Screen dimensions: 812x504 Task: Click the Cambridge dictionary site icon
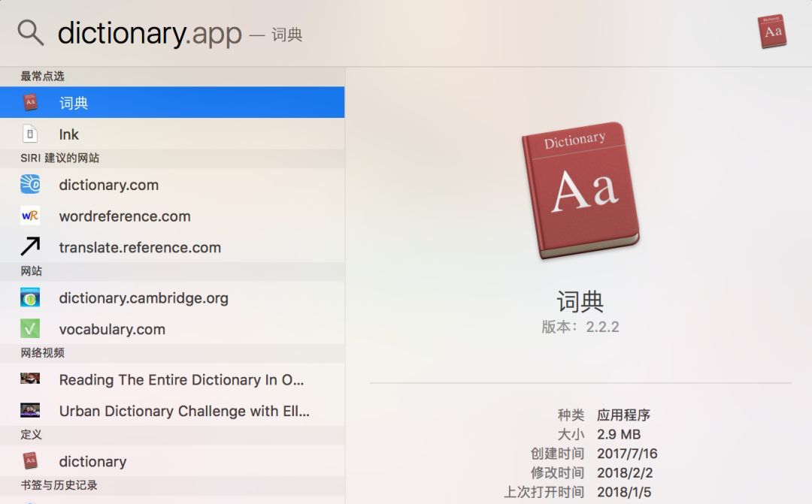pos(30,298)
